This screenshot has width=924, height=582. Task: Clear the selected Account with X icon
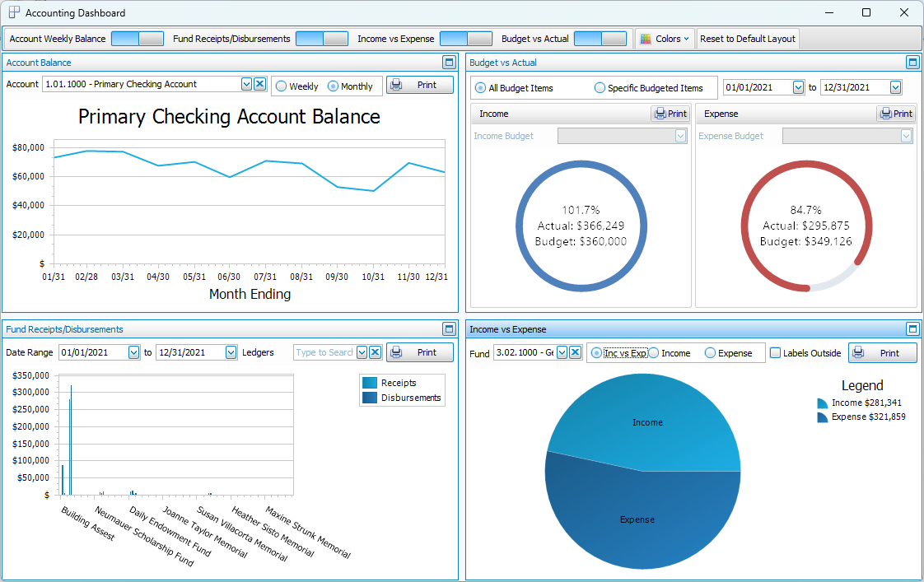click(x=259, y=84)
